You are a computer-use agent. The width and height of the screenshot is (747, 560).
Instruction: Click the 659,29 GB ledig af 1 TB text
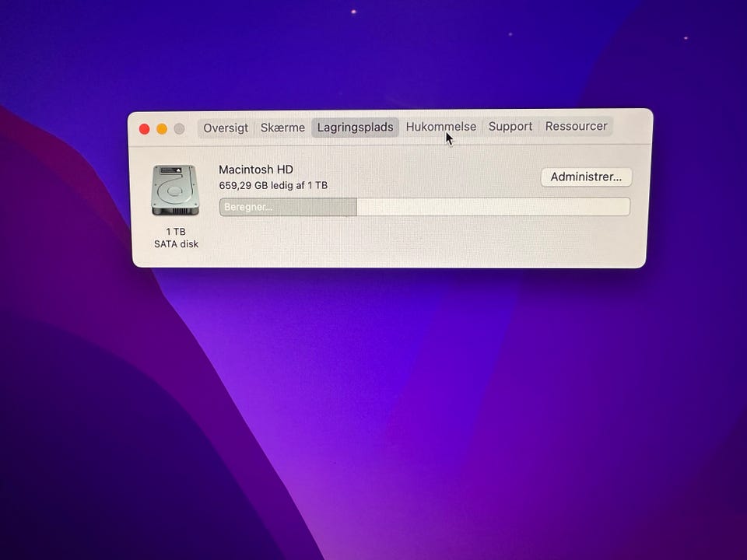(273, 185)
